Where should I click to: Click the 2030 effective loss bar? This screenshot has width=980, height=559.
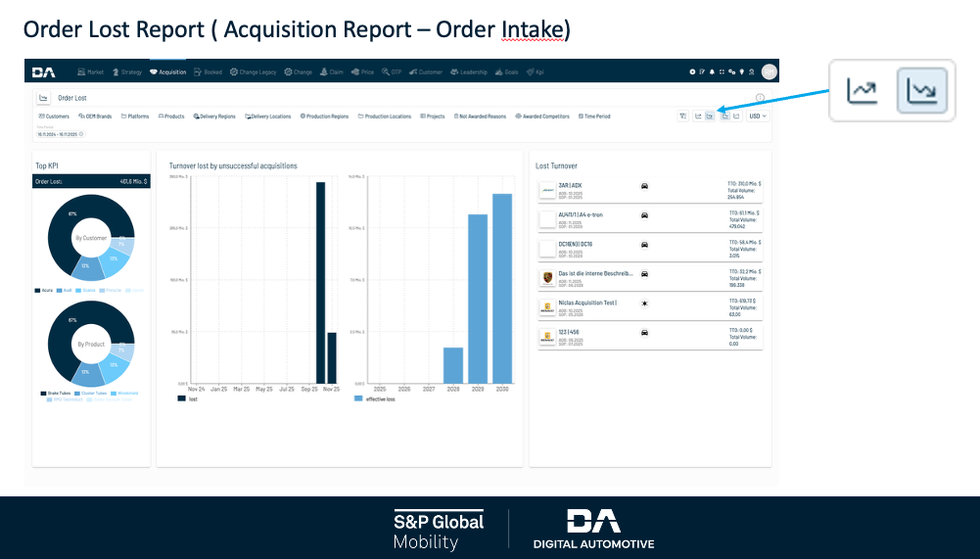pos(502,288)
